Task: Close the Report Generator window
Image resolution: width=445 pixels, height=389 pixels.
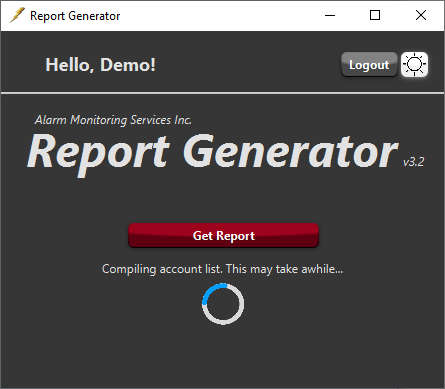Action: tap(421, 15)
